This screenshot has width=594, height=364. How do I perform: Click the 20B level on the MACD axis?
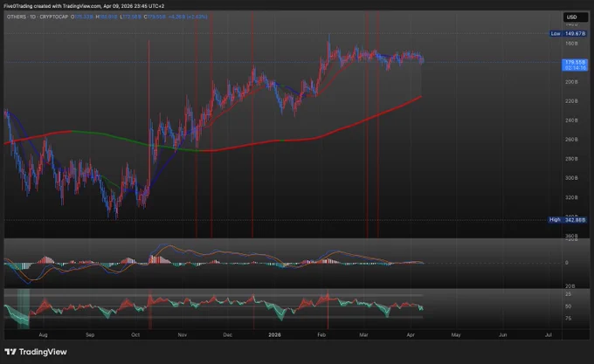point(570,286)
